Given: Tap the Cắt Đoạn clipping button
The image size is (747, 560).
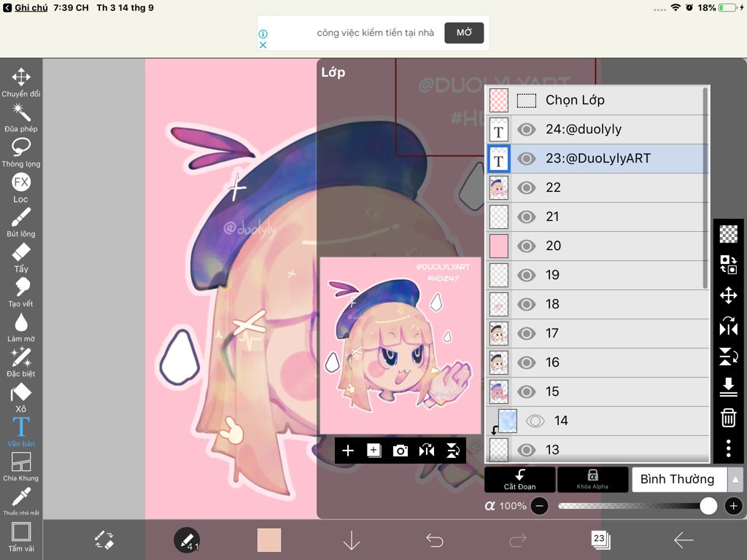Looking at the screenshot, I should 519,480.
